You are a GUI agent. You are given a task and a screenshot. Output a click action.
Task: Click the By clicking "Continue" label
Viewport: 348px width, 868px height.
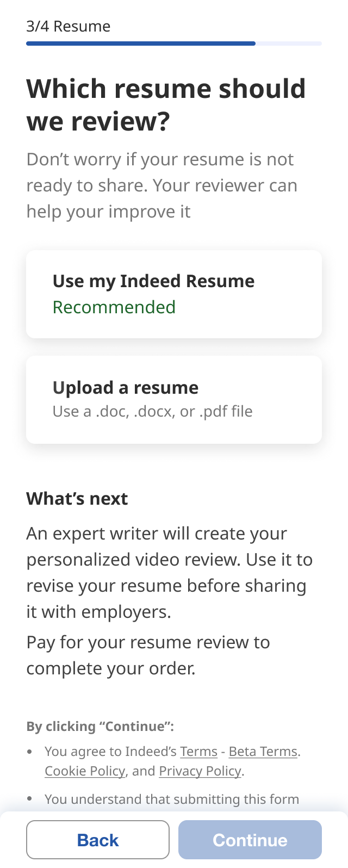click(100, 727)
